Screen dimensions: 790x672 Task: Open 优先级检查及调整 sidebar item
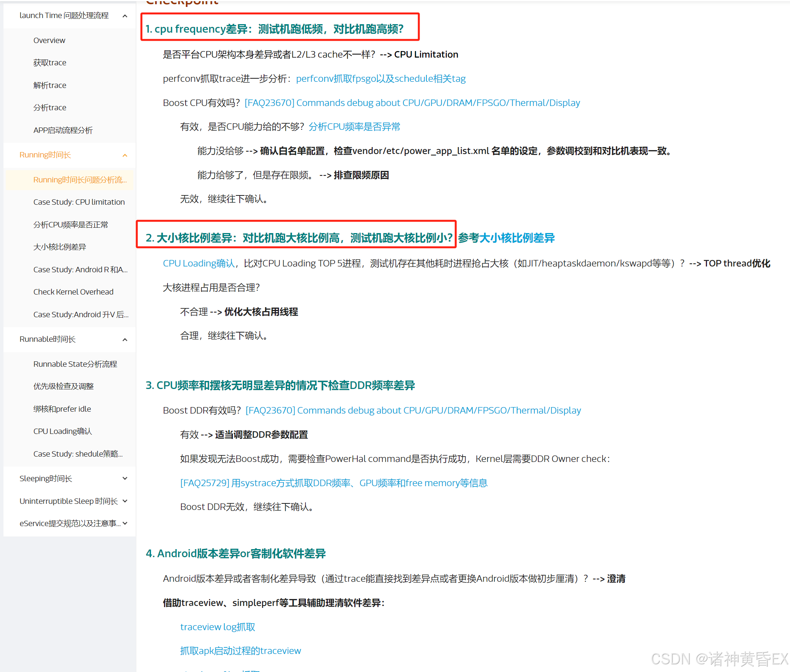63,386
